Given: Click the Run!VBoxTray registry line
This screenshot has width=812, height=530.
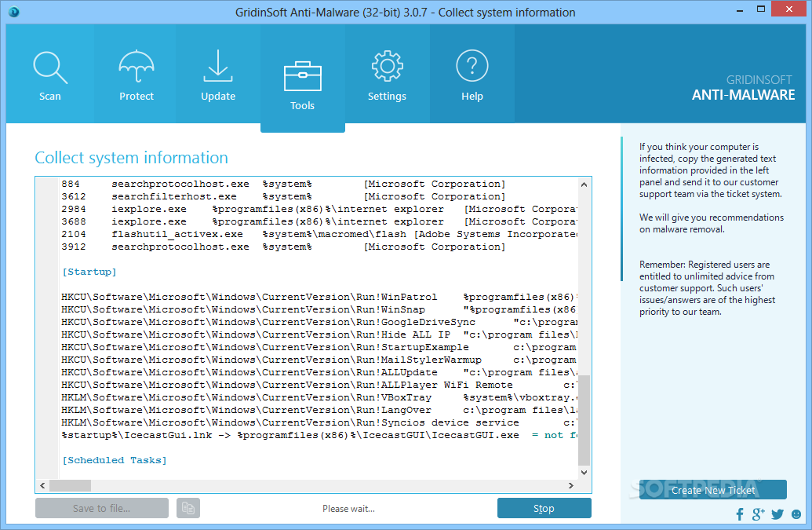Looking at the screenshot, I should [x=319, y=397].
